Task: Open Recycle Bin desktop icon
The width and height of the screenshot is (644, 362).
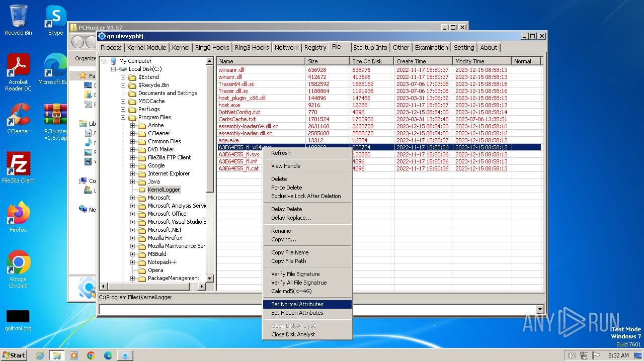Action: (18, 20)
